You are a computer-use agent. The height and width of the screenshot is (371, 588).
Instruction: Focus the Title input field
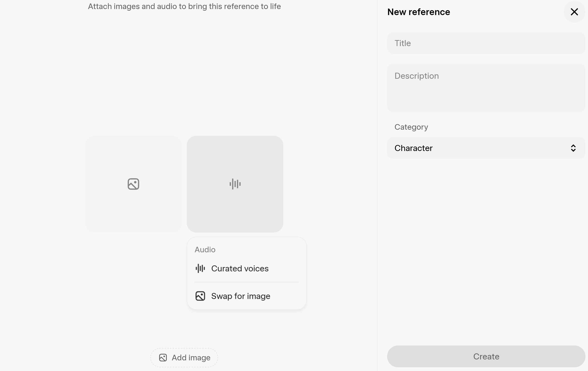click(x=486, y=43)
